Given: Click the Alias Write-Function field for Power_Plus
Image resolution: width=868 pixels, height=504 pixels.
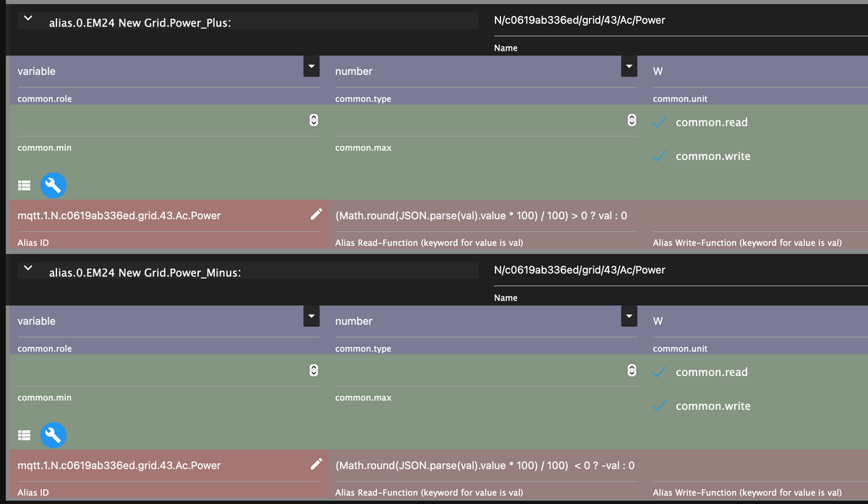Looking at the screenshot, I should click(759, 215).
